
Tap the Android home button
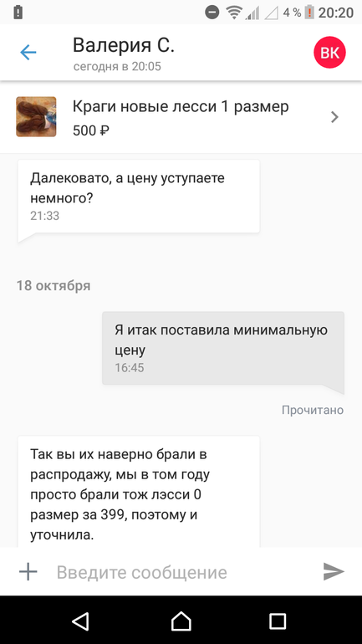(x=181, y=621)
